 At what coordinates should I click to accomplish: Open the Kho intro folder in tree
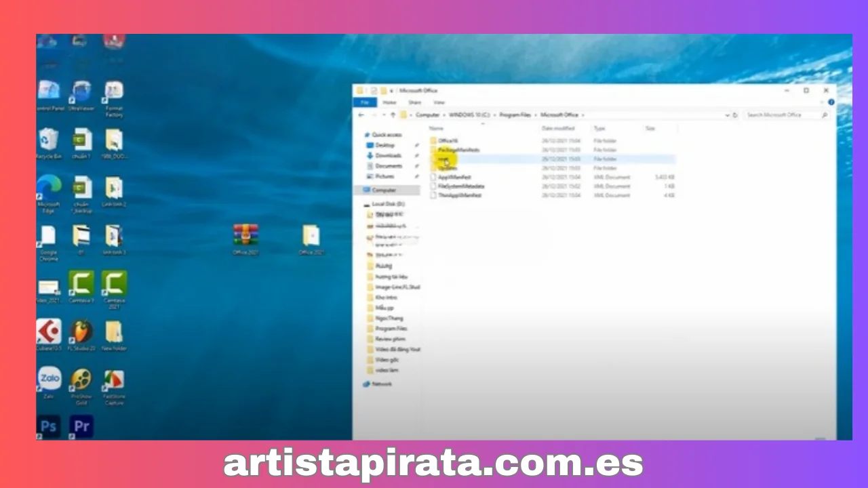coord(382,298)
